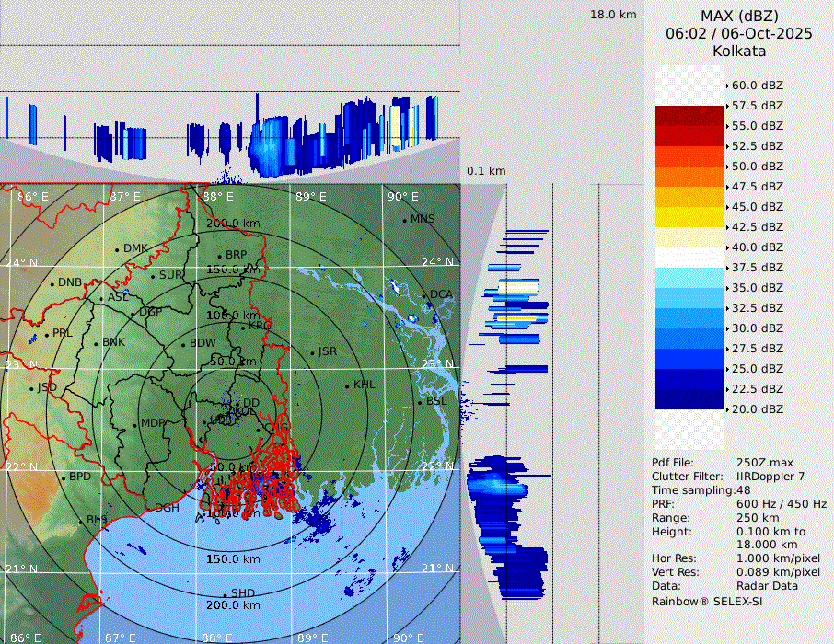Viewport: 834px width, 644px height.
Task: Click the 60.0 dBZ legend label
Action: (x=757, y=86)
